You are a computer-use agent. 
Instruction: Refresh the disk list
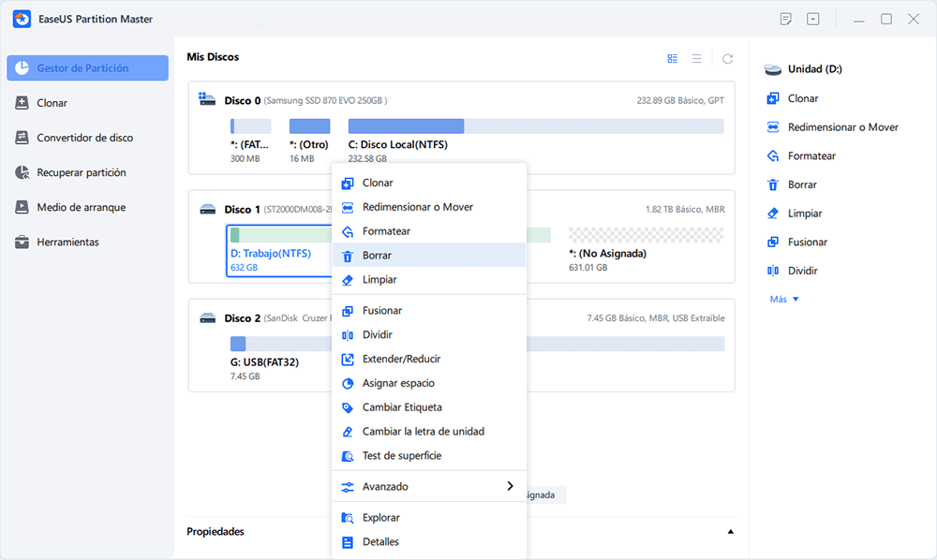727,58
